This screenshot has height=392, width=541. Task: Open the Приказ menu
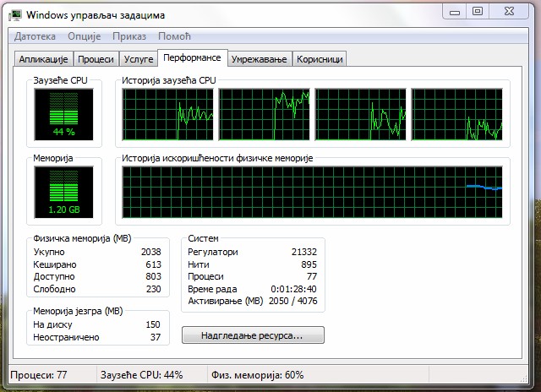click(129, 36)
